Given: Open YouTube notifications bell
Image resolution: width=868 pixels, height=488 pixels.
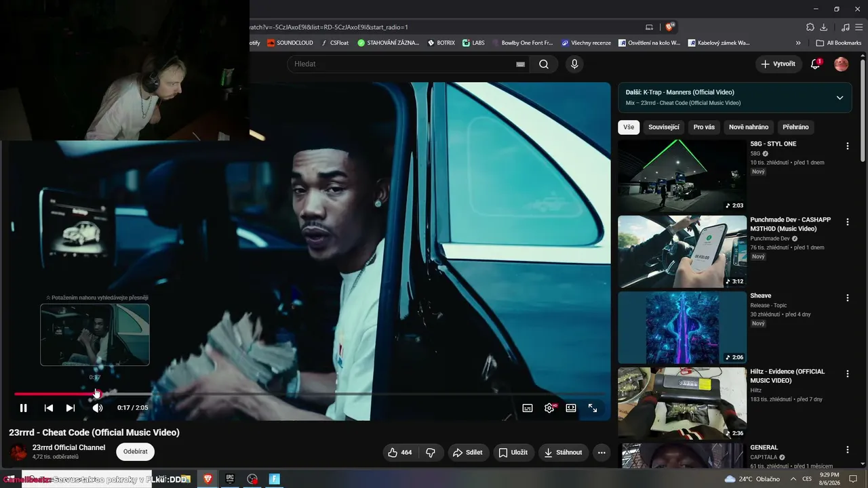Looking at the screenshot, I should click(x=816, y=64).
